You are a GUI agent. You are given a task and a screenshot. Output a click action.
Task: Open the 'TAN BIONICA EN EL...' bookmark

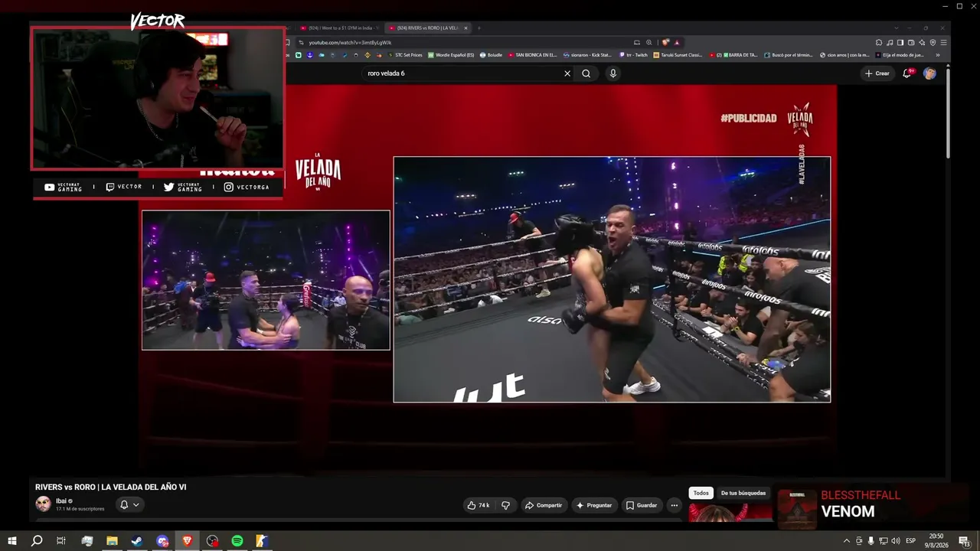[532, 55]
